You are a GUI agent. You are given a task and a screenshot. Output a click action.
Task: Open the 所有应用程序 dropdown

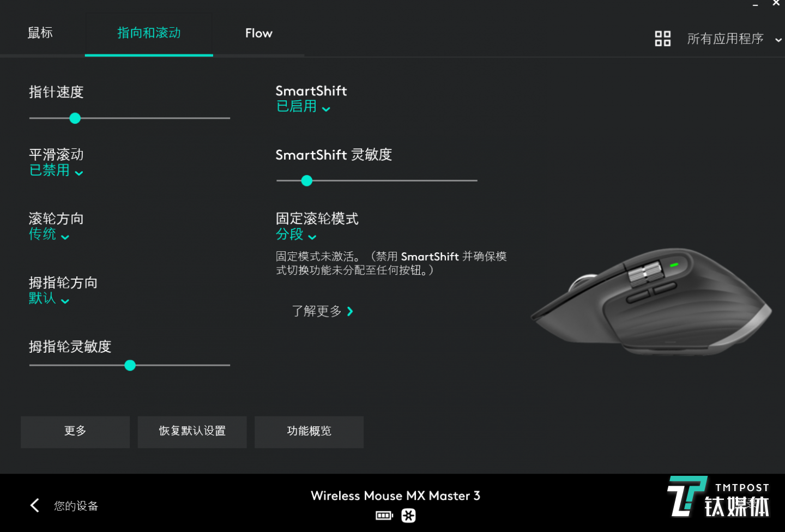click(730, 39)
